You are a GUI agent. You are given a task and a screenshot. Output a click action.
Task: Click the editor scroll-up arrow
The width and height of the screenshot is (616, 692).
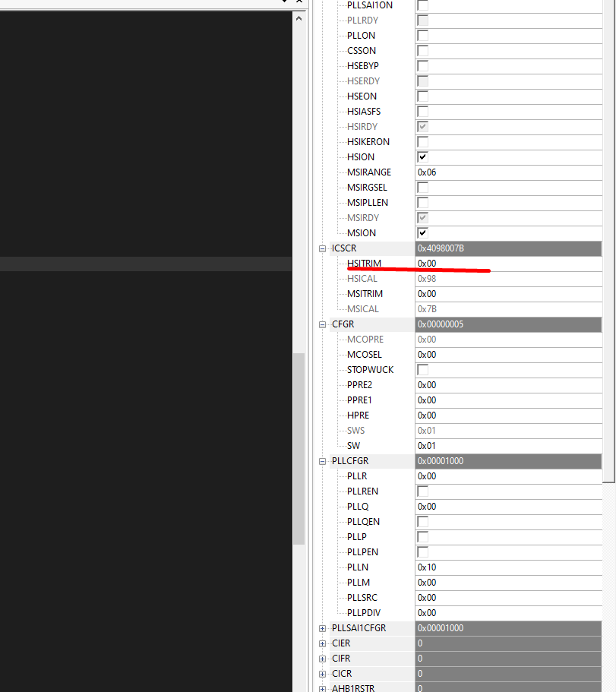coord(299,18)
